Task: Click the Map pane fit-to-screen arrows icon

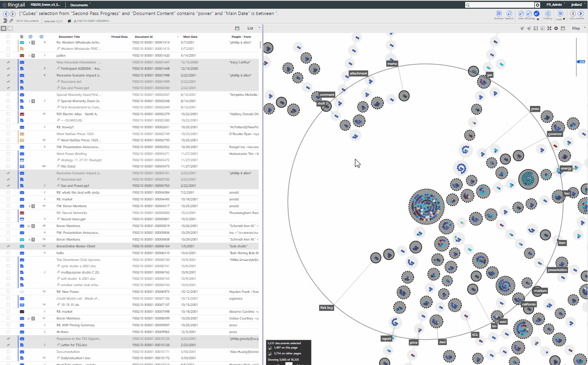Action: pos(549,28)
